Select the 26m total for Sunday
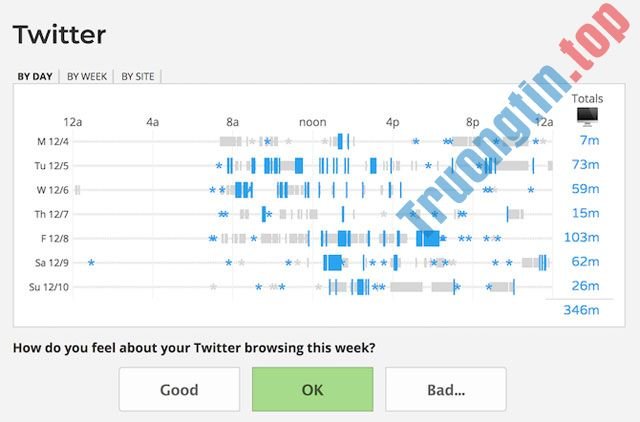The height and width of the screenshot is (422, 640). (x=586, y=286)
